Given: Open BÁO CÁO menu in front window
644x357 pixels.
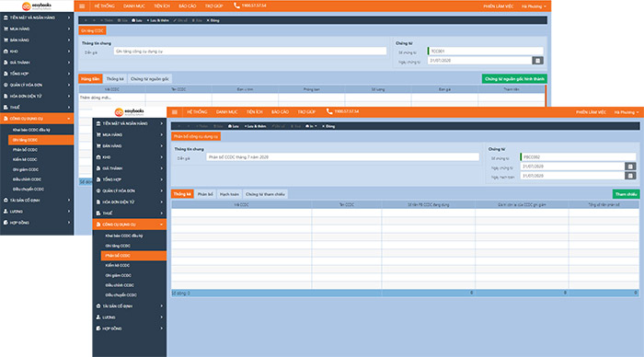Looking at the screenshot, I should [x=280, y=112].
